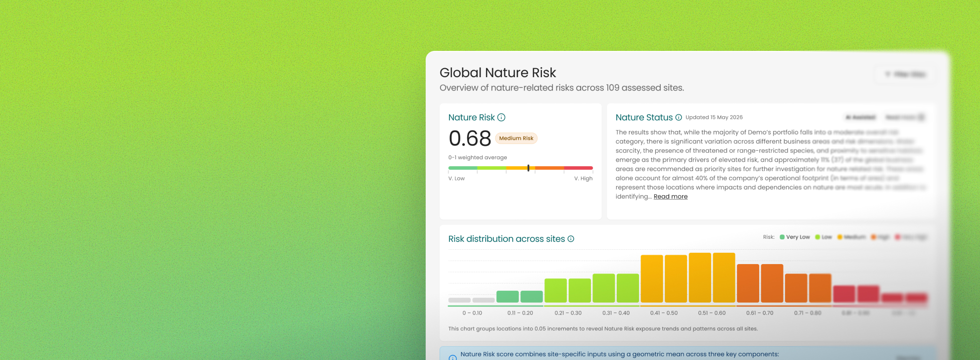Image resolution: width=980 pixels, height=360 pixels.
Task: Click the V. Low scale label
Action: 456,179
